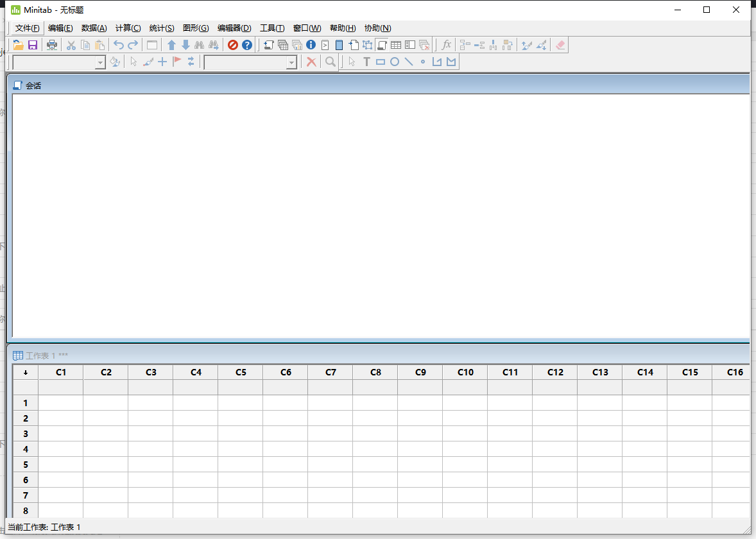The width and height of the screenshot is (756, 539).
Task: Cut selection with the scissors icon
Action: (x=71, y=45)
